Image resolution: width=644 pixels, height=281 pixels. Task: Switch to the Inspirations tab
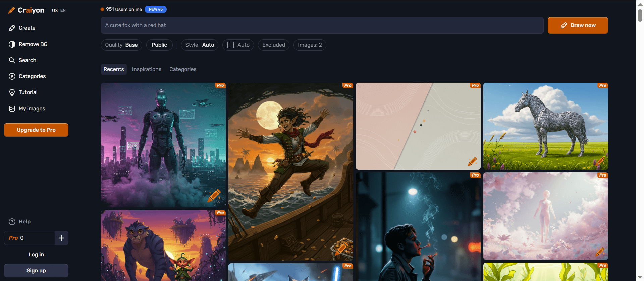[x=147, y=69]
